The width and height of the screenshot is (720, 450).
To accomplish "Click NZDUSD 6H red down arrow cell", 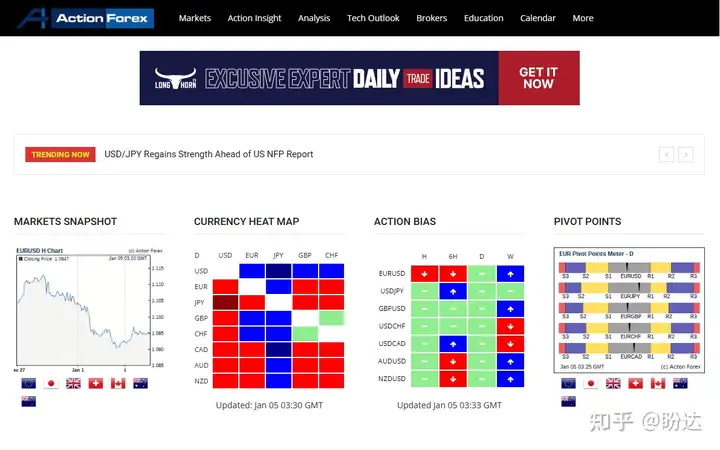I will [x=453, y=379].
